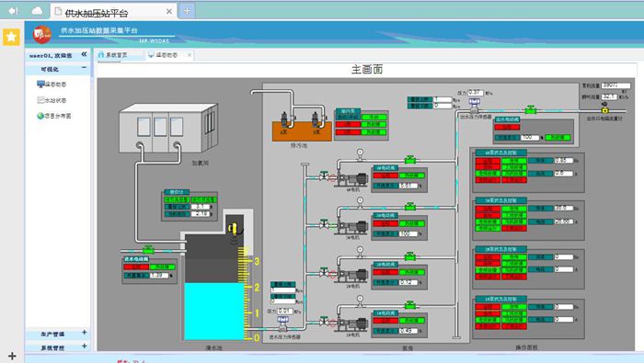644x363 pixels.
Task: Click the liquid level sensor above water tank
Action: (234, 229)
